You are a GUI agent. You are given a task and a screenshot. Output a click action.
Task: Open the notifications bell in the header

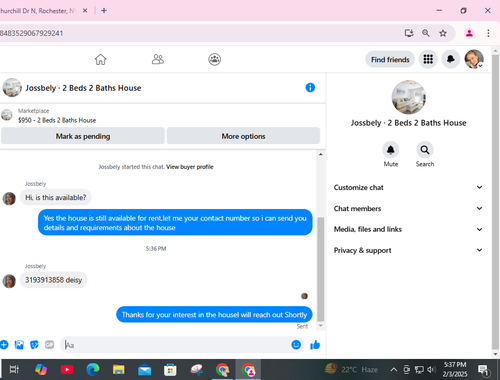coord(451,59)
